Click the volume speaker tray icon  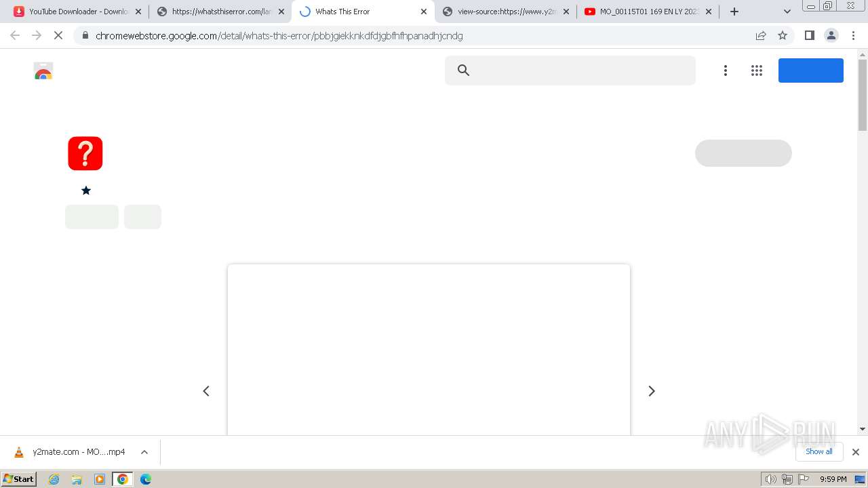click(x=771, y=479)
